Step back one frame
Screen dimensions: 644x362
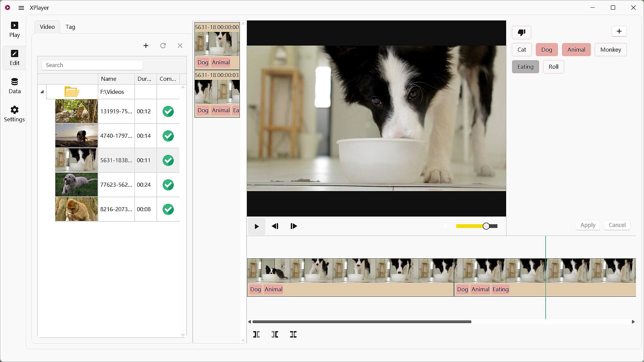click(x=275, y=226)
